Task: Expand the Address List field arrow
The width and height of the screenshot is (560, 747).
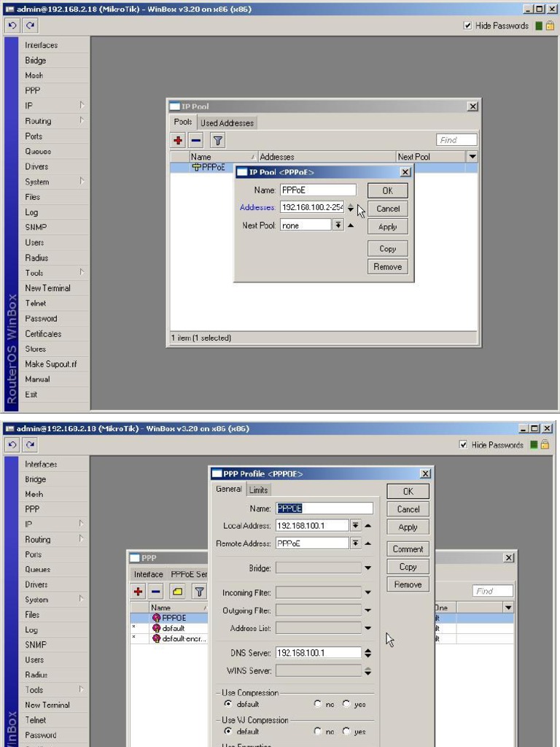Action: click(367, 628)
